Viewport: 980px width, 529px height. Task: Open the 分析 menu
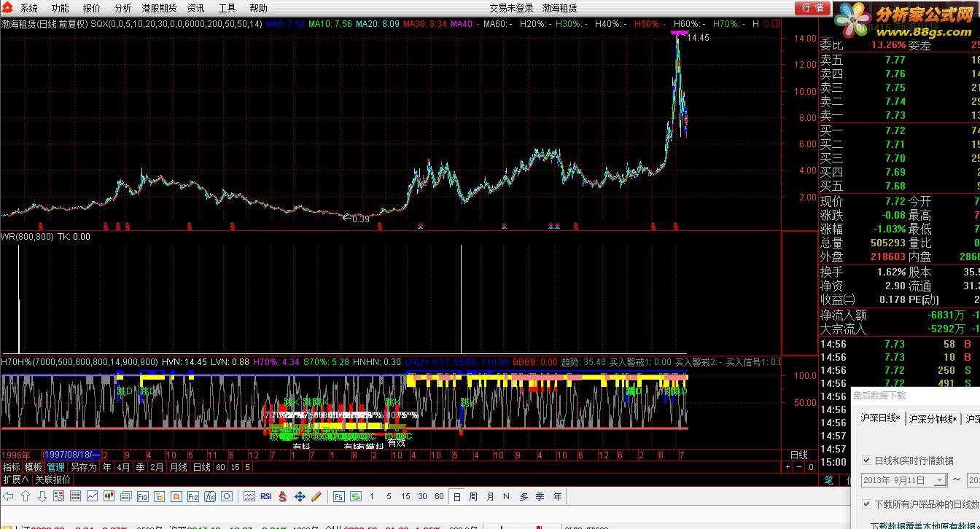[x=122, y=8]
